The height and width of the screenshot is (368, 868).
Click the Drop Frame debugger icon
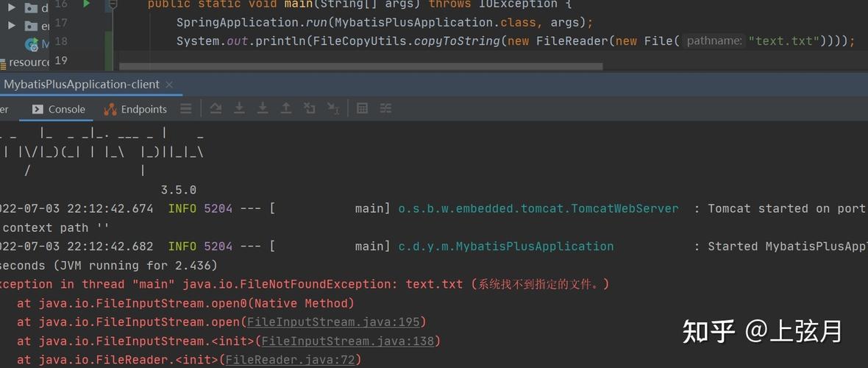pos(310,109)
